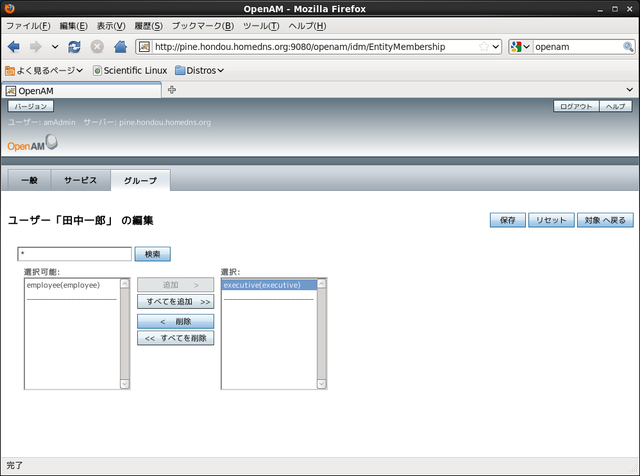Switch to the サービス tab
The height and width of the screenshot is (476, 640).
80,180
